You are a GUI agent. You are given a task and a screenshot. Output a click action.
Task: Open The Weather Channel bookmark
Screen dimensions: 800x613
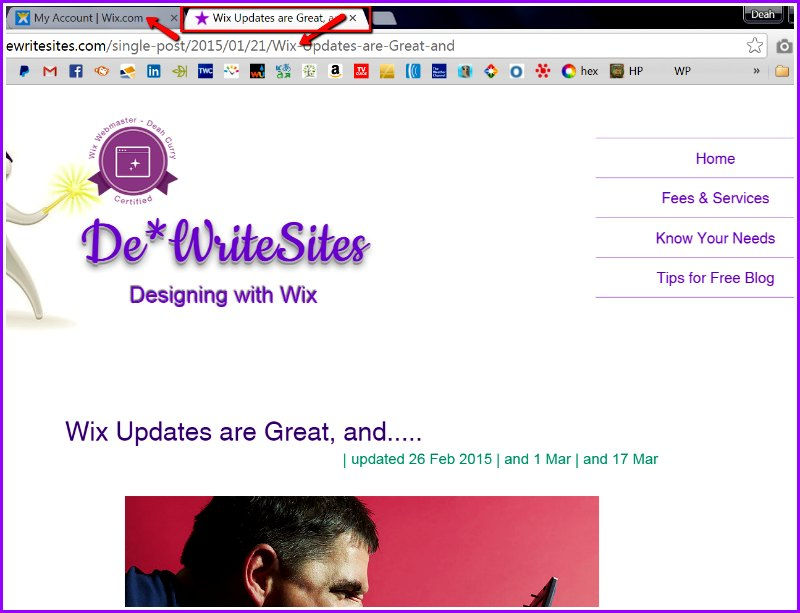pyautogui.click(x=439, y=71)
